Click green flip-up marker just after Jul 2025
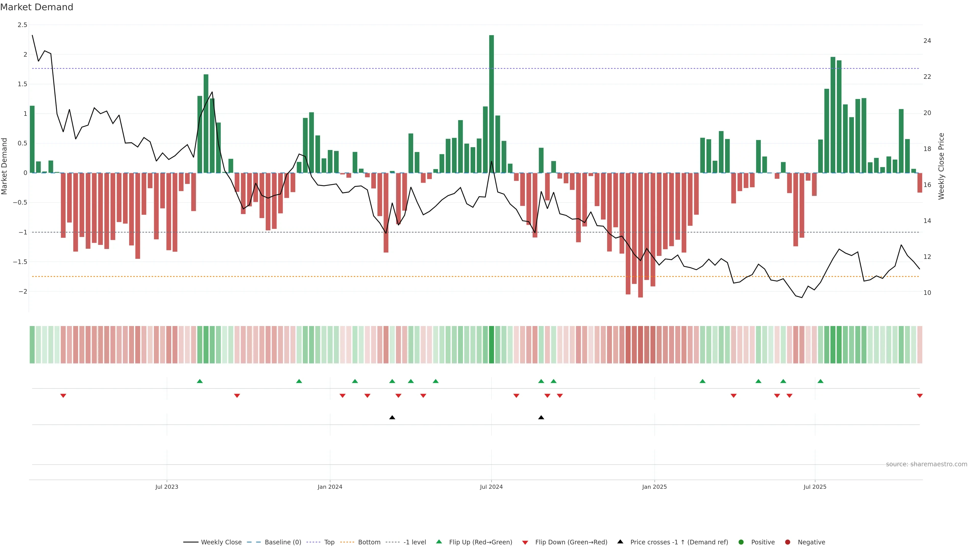Image resolution: width=980 pixels, height=551 pixels. coord(820,381)
